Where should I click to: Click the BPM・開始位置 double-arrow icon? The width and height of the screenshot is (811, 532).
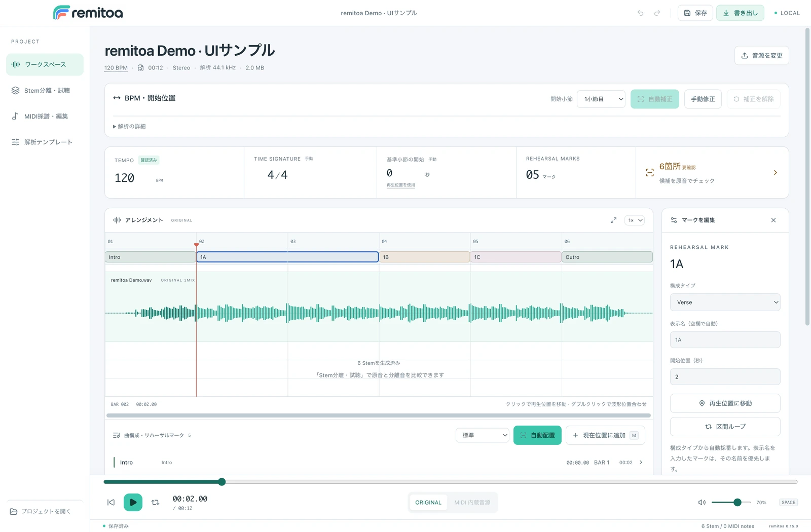pos(117,98)
